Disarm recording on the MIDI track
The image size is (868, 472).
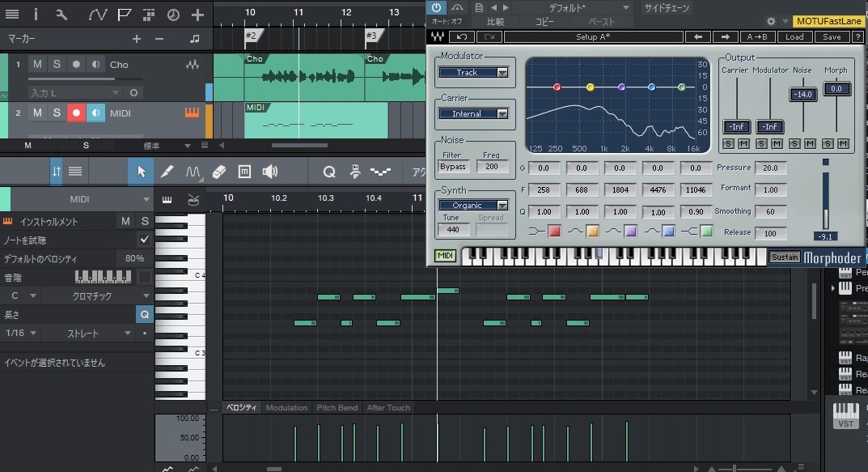pyautogui.click(x=77, y=113)
